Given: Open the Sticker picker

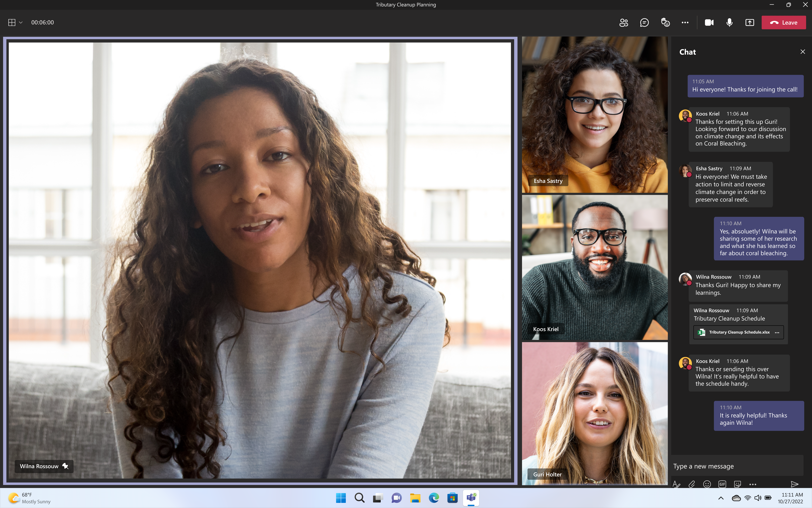Looking at the screenshot, I should pyautogui.click(x=737, y=484).
